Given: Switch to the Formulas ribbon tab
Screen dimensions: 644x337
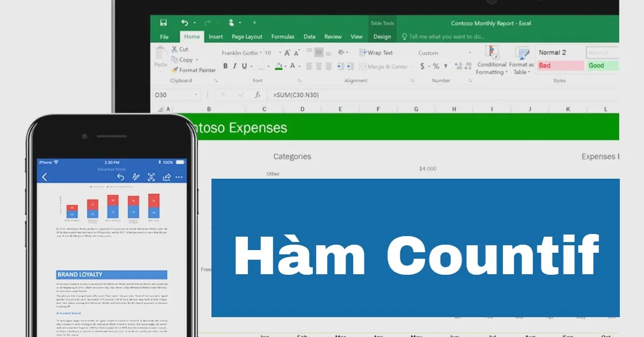Looking at the screenshot, I should click(x=283, y=36).
